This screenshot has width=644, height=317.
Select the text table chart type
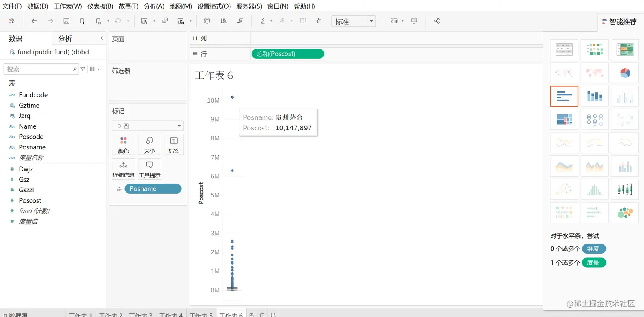point(564,50)
